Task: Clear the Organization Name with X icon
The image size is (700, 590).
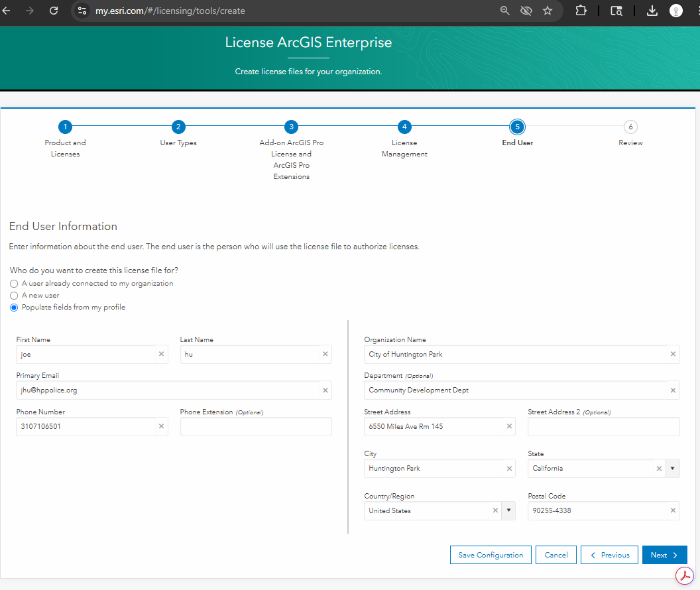Action: [673, 355]
